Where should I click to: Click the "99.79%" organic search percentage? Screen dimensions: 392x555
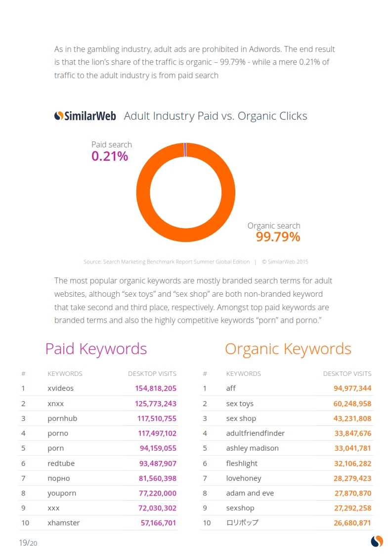click(x=278, y=237)
